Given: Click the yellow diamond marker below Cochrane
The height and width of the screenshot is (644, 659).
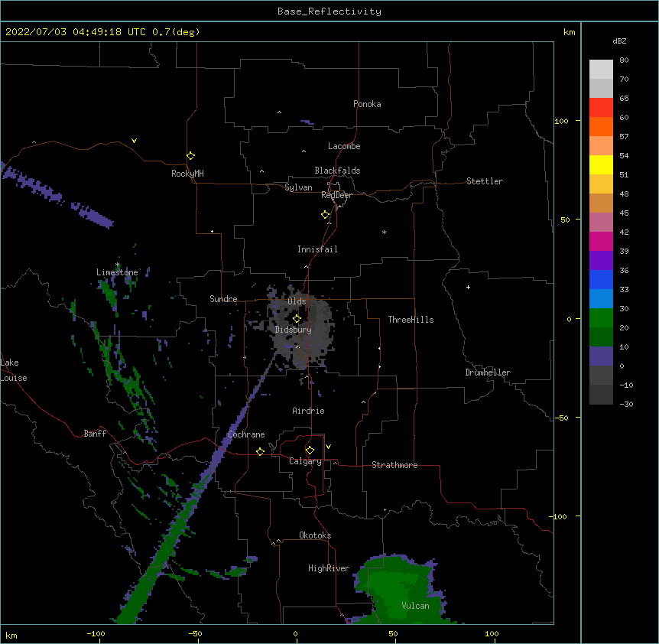Looking at the screenshot, I should 260,451.
